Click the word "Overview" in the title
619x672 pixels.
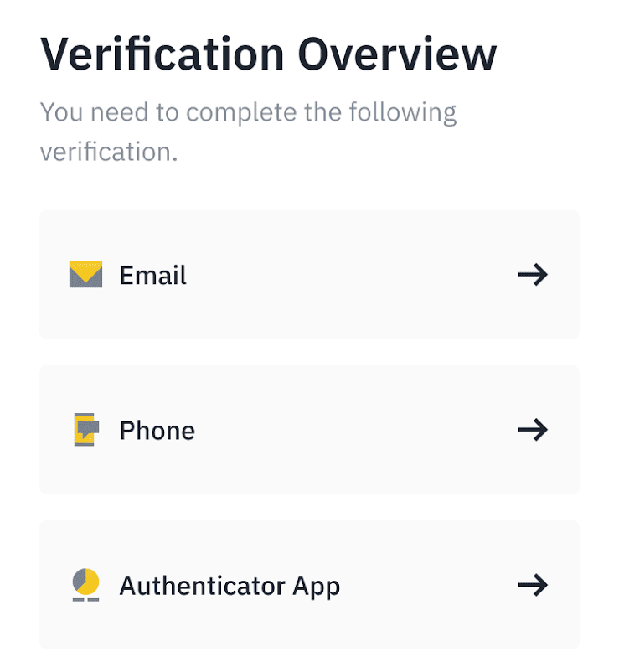click(398, 54)
